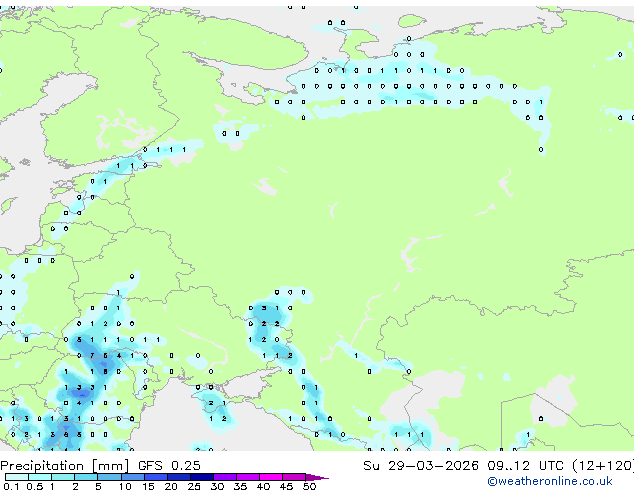
Task: Click the '0.5' legend scale label
Action: [x=35, y=486]
